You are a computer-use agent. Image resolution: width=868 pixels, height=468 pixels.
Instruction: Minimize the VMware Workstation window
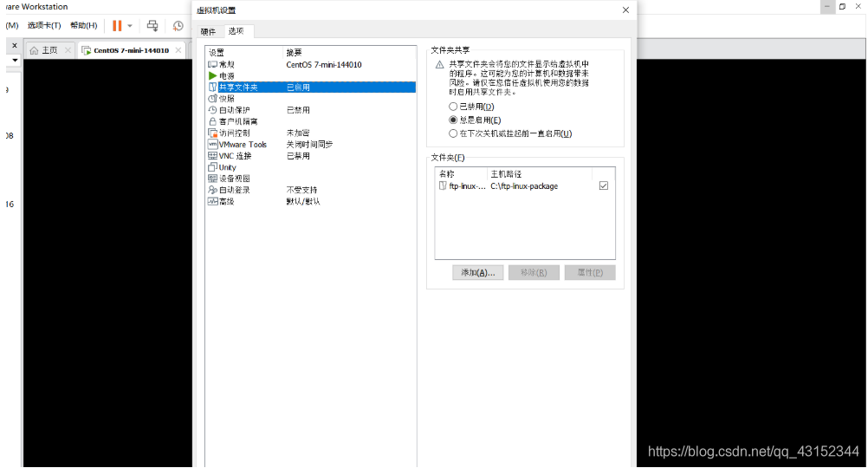tap(827, 7)
